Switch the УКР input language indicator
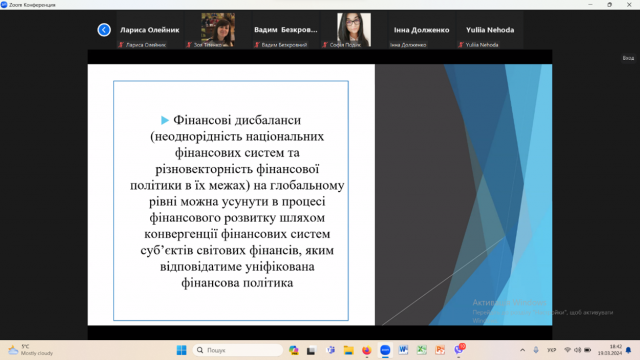Image resolution: width=640 pixels, height=360 pixels. (x=551, y=350)
